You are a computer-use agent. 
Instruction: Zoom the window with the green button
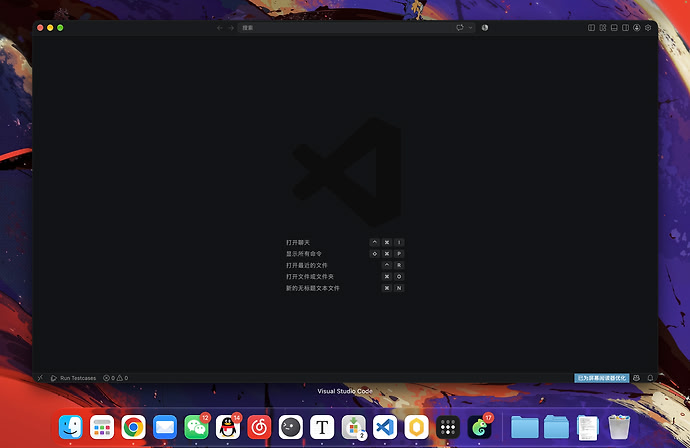(60, 28)
